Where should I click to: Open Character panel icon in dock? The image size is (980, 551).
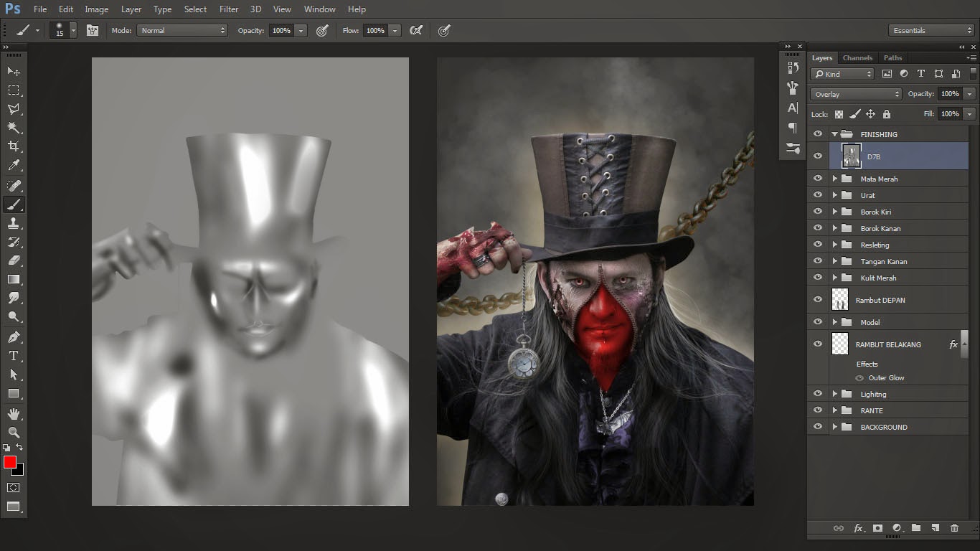point(793,108)
